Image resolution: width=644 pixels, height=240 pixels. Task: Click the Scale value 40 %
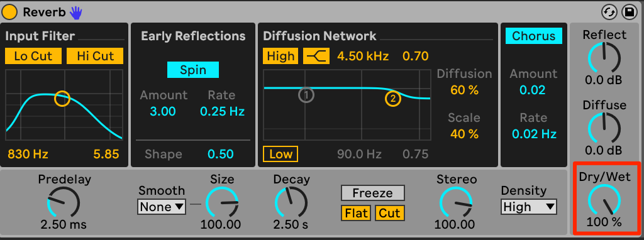tap(465, 134)
